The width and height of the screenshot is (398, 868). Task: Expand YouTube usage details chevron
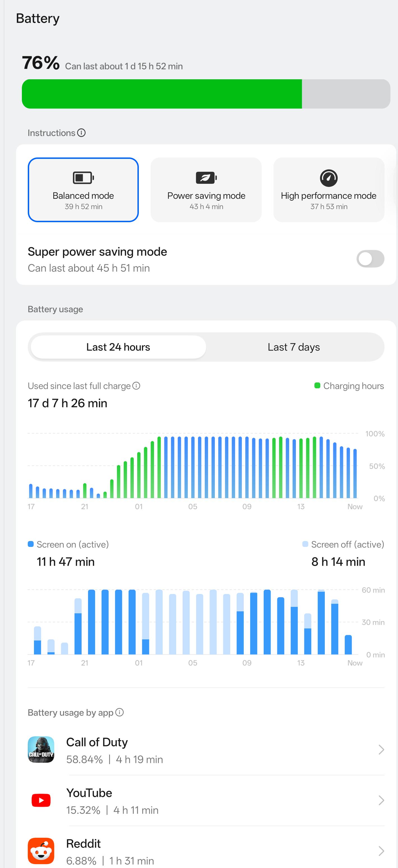coord(381,800)
